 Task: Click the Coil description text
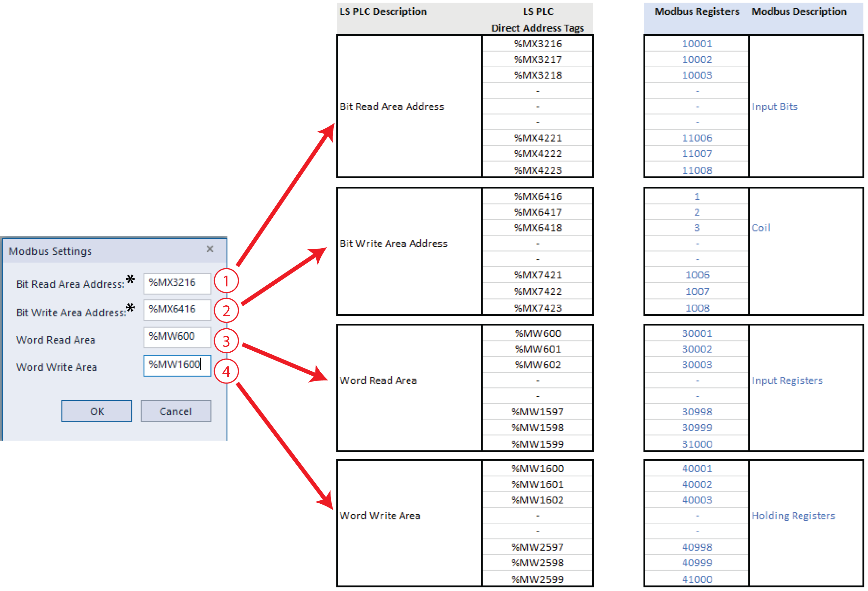pos(761,228)
